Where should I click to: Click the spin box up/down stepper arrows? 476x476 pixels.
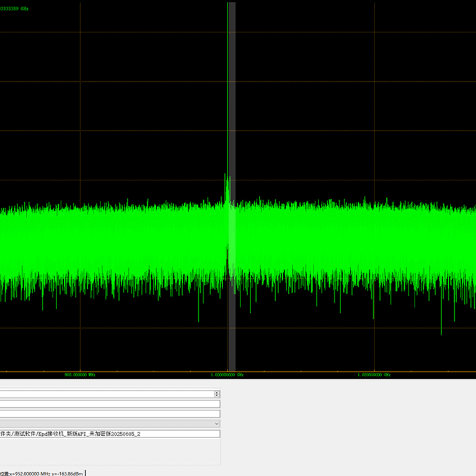(217, 394)
